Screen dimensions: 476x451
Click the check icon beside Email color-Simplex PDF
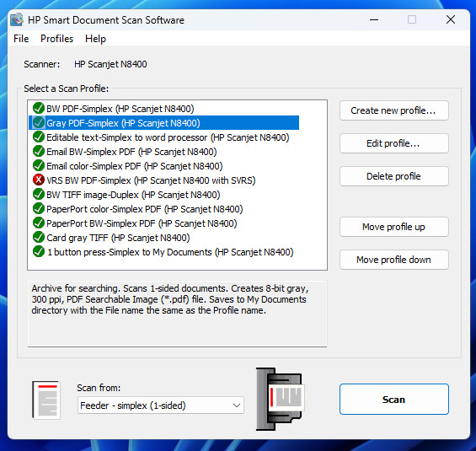click(x=39, y=165)
